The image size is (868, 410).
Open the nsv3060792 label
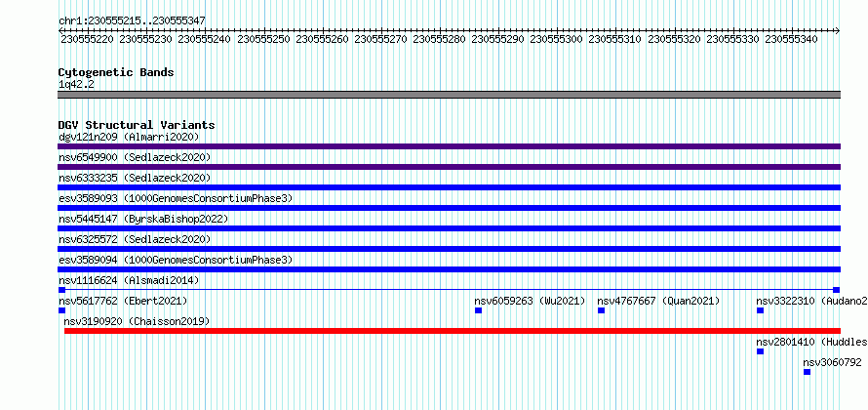[833, 362]
